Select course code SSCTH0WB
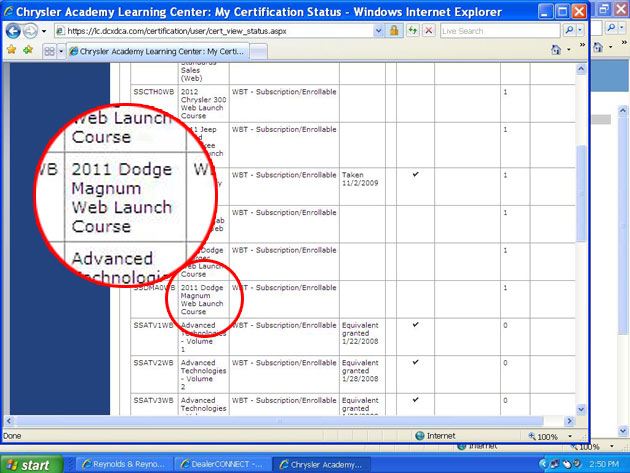 point(154,92)
